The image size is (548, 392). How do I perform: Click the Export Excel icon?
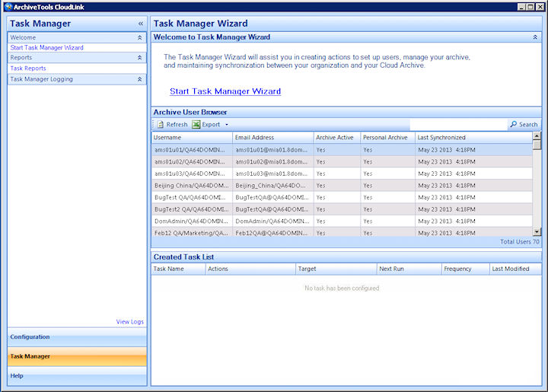pyautogui.click(x=196, y=124)
